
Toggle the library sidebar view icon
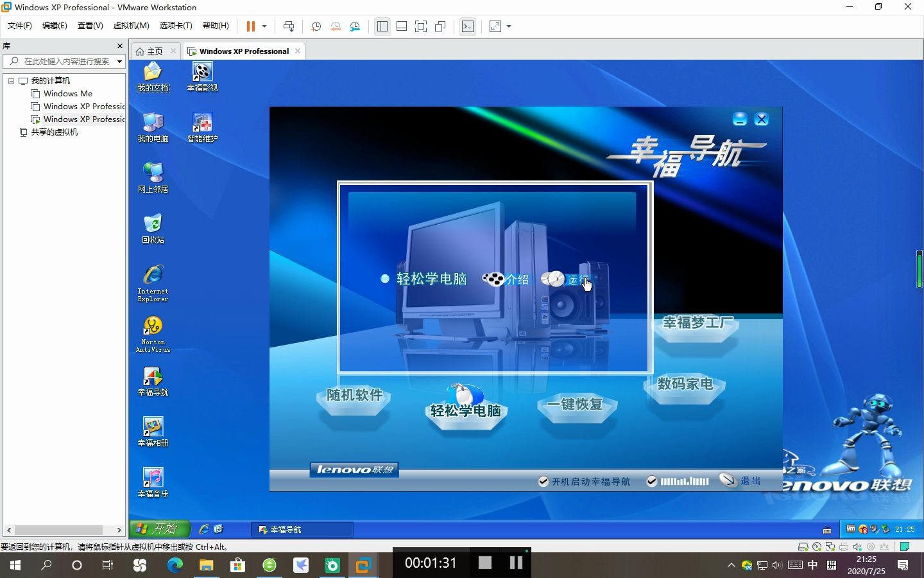tap(382, 26)
